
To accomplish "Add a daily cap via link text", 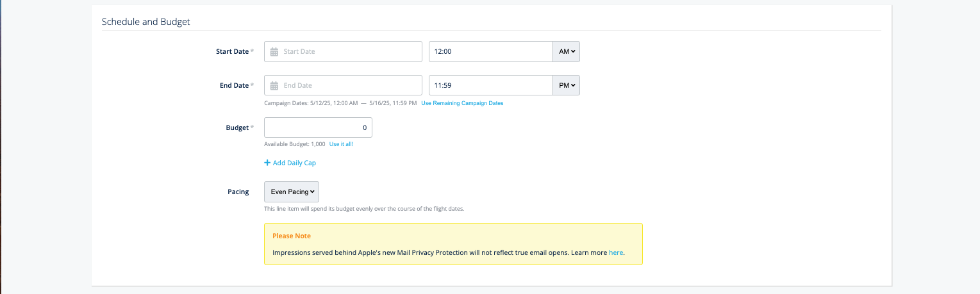I will pyautogui.click(x=294, y=163).
